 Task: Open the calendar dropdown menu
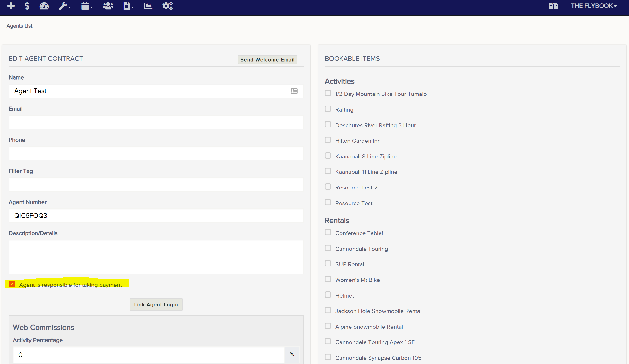click(x=87, y=6)
